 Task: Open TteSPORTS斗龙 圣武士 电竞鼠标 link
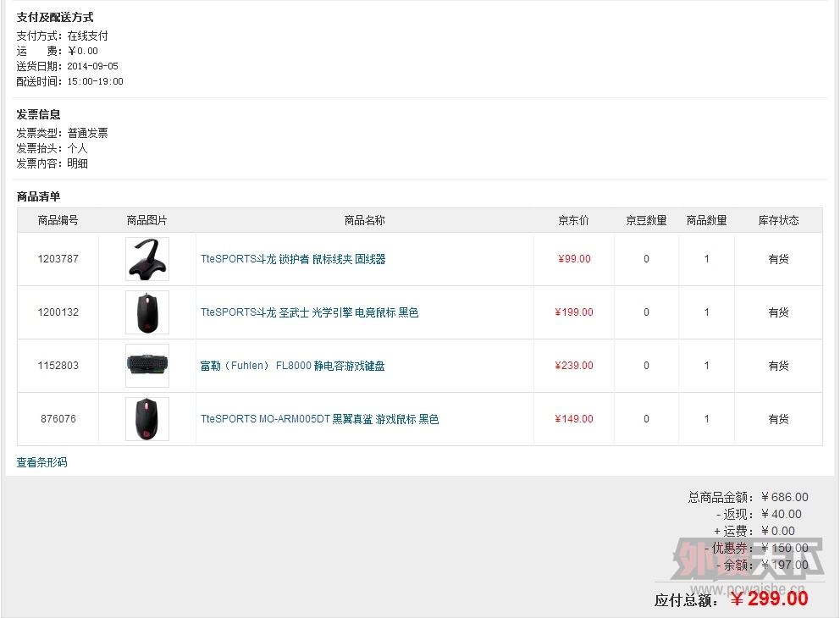310,312
